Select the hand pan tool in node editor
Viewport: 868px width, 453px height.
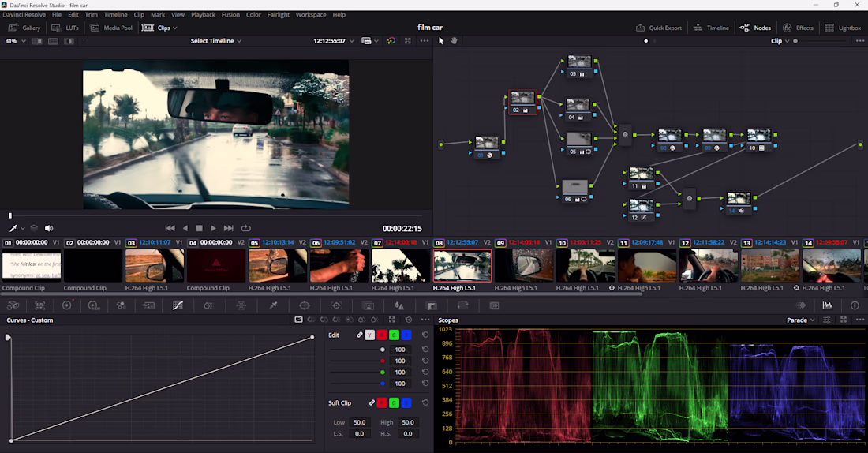point(454,41)
